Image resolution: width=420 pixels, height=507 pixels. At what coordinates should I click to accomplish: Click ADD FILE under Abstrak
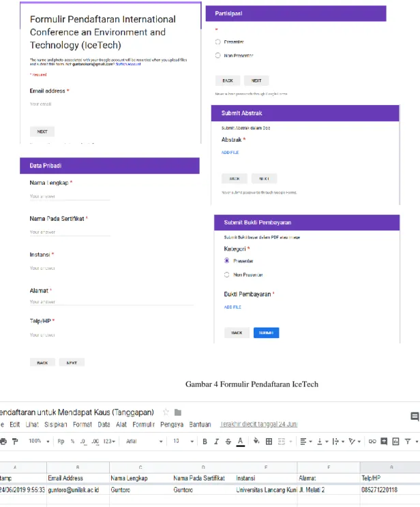click(230, 152)
